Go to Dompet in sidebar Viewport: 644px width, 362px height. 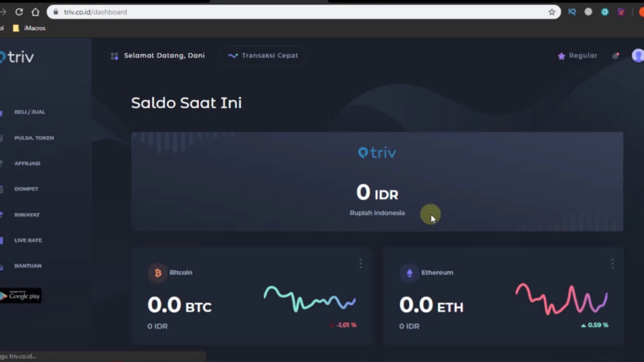click(26, 189)
